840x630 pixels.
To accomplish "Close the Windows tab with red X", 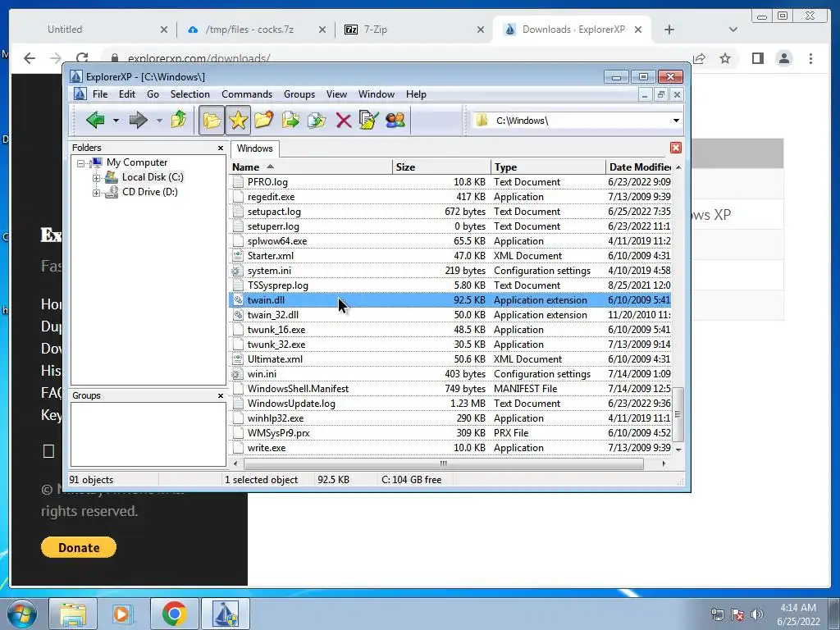I will (676, 148).
